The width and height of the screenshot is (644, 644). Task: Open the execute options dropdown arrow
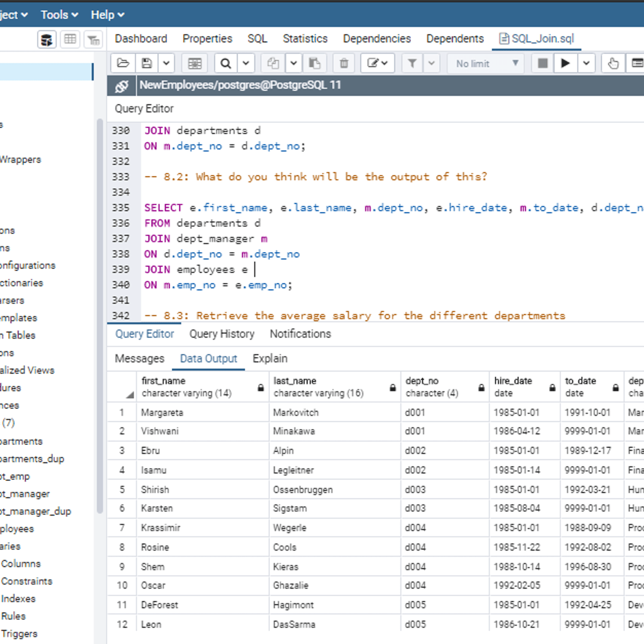pyautogui.click(x=586, y=63)
